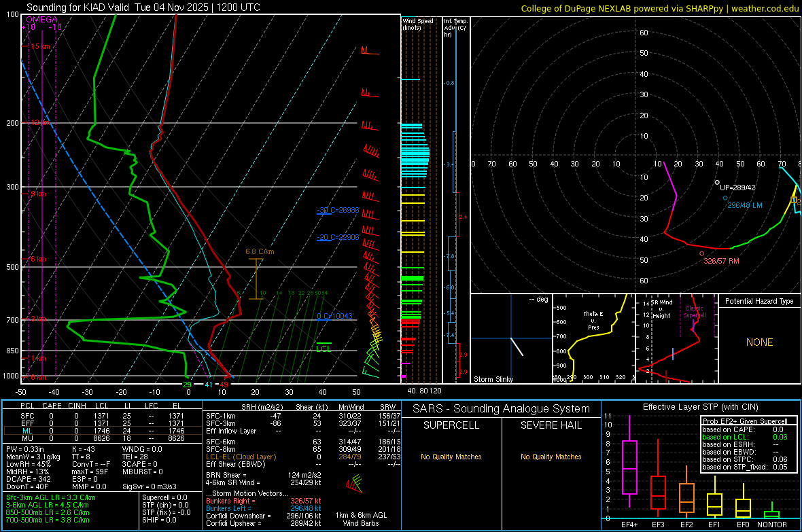Click the 'Storm Slinky' panel label
802x532 pixels.
pos(493,379)
